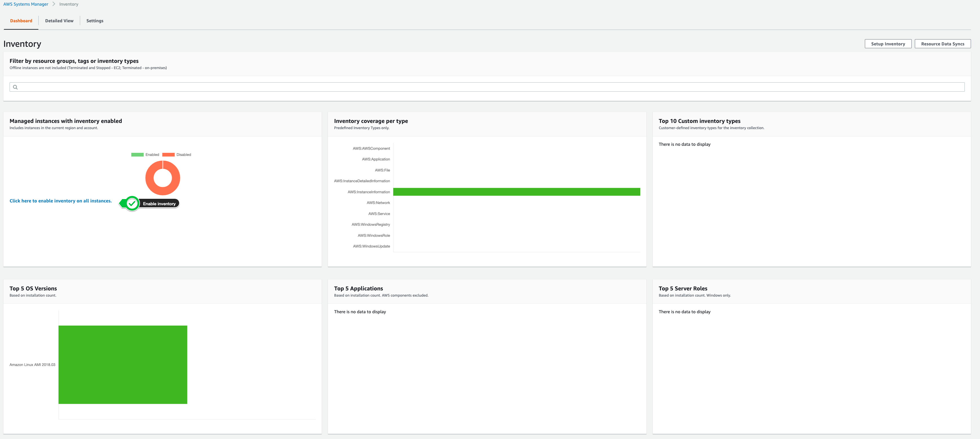The width and height of the screenshot is (980, 439).
Task: Select the AWS:AWSComponent label
Action: pyautogui.click(x=371, y=149)
